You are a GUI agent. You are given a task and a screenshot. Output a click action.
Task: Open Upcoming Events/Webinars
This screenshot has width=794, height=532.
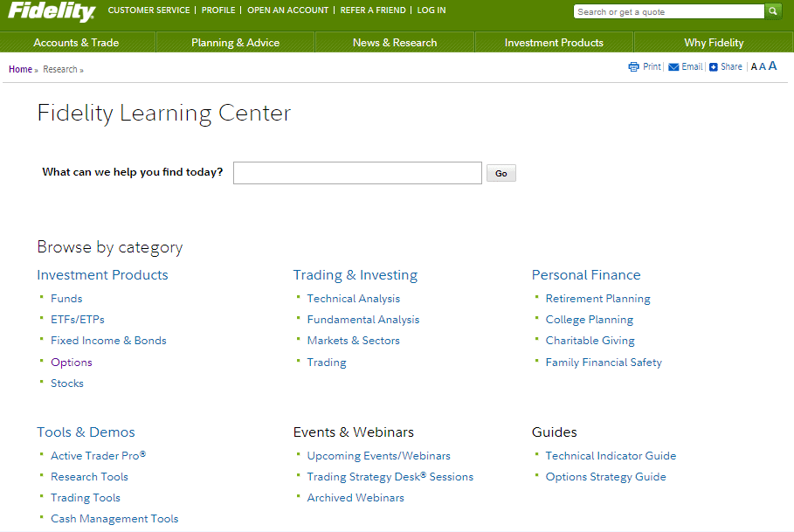coord(379,456)
